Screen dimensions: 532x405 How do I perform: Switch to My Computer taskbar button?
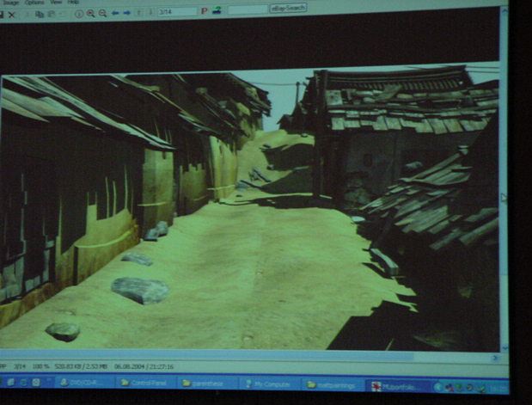pyautogui.click(x=269, y=384)
